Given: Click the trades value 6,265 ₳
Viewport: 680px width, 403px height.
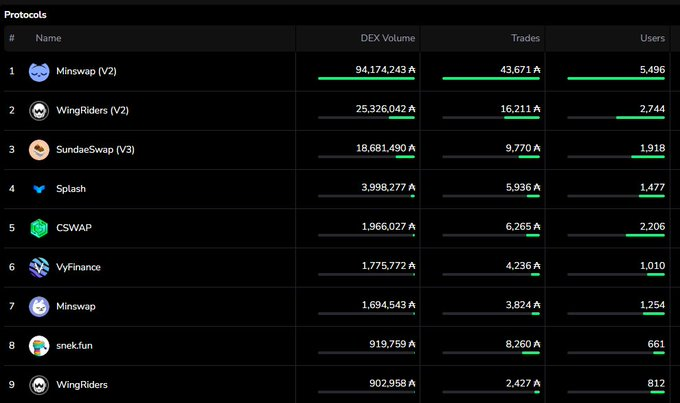Looking at the screenshot, I should pos(523,226).
